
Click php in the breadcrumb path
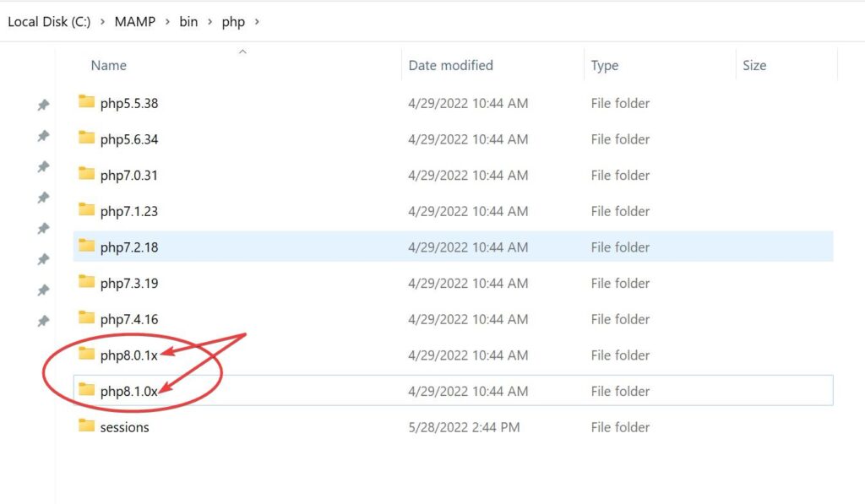[233, 22]
